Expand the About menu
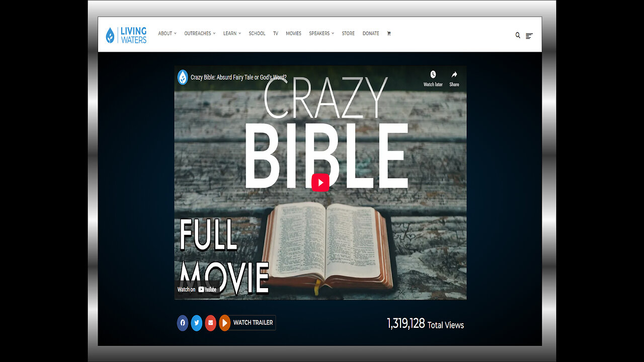The height and width of the screenshot is (362, 644). (x=167, y=34)
